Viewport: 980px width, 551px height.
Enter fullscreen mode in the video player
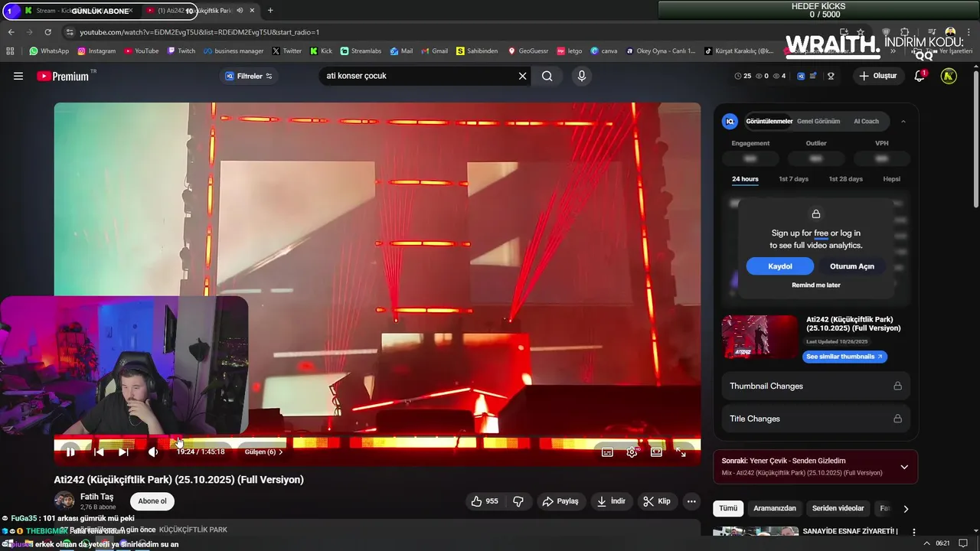coord(681,452)
